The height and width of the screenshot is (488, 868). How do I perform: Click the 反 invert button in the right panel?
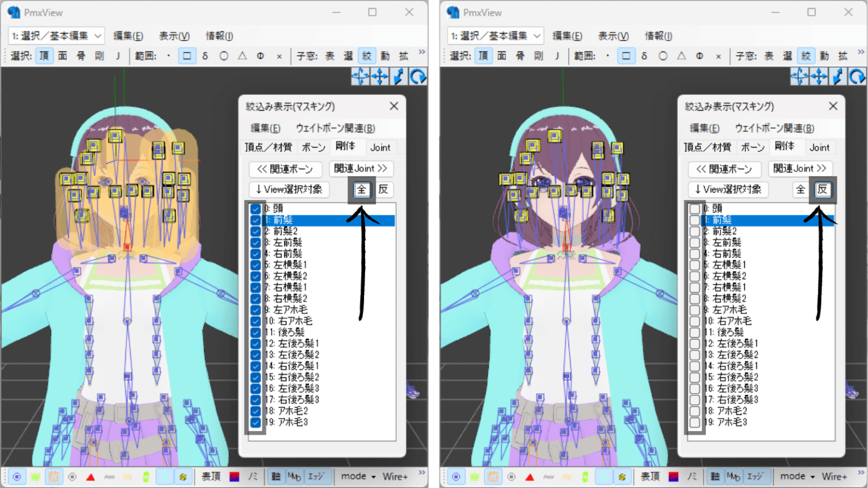[x=823, y=190]
